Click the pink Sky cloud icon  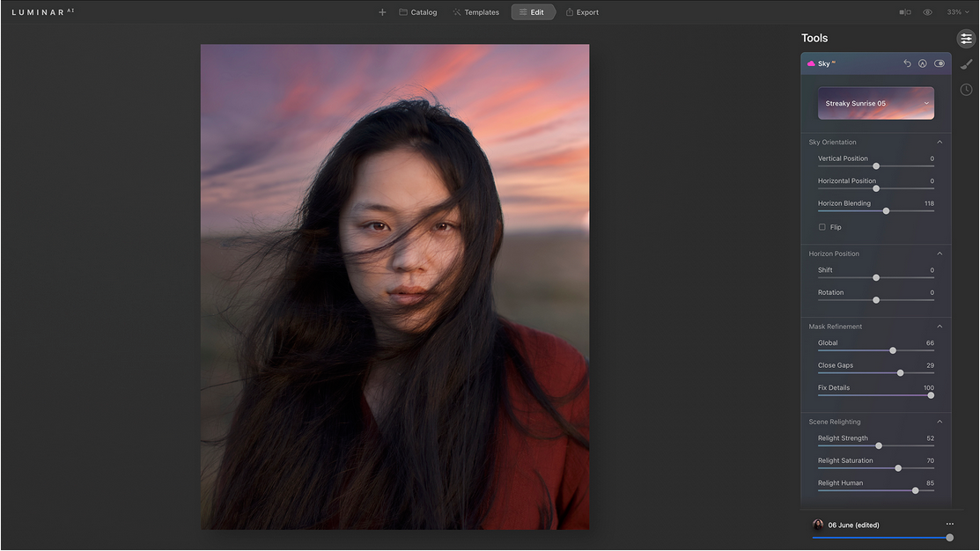(x=811, y=63)
